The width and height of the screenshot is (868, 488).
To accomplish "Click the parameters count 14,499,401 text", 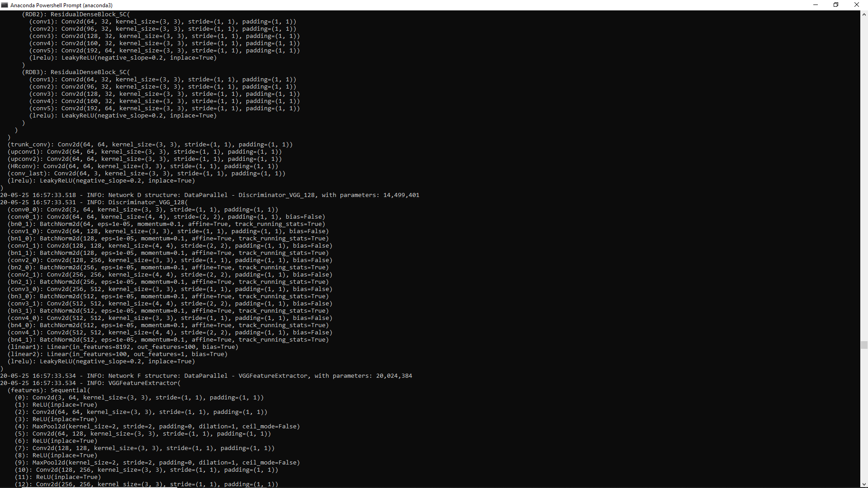I will tap(401, 195).
